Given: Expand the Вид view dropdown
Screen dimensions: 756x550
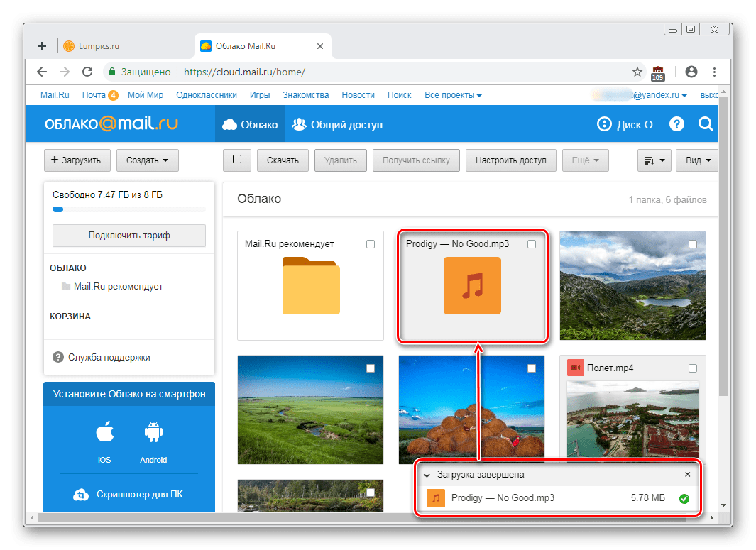Looking at the screenshot, I should pos(697,160).
